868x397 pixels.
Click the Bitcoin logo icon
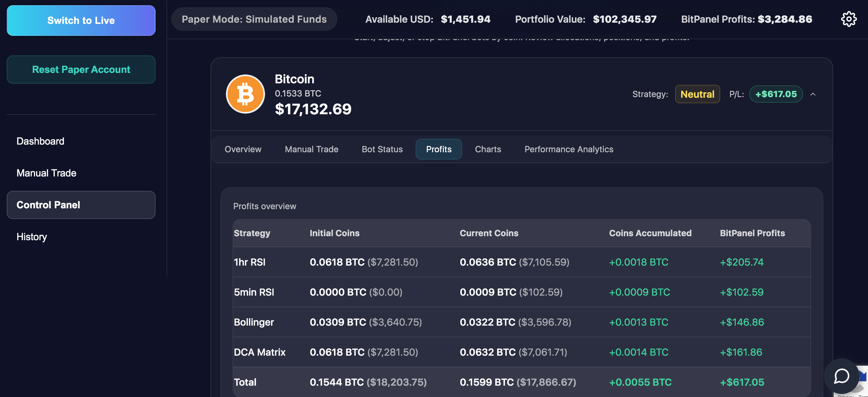click(245, 94)
